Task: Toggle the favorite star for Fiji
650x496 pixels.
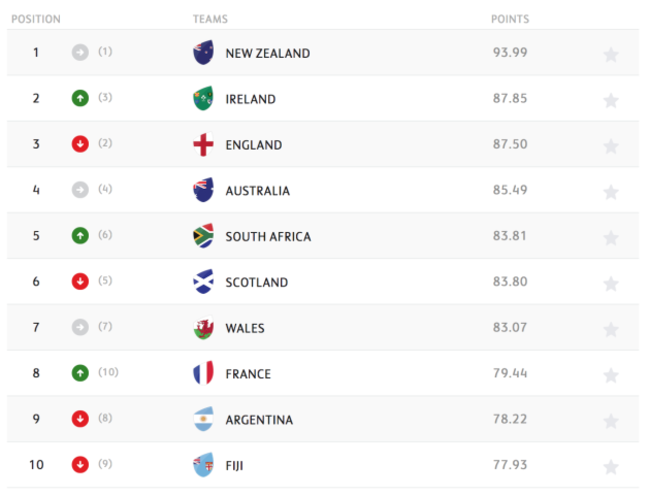Action: pyautogui.click(x=611, y=467)
